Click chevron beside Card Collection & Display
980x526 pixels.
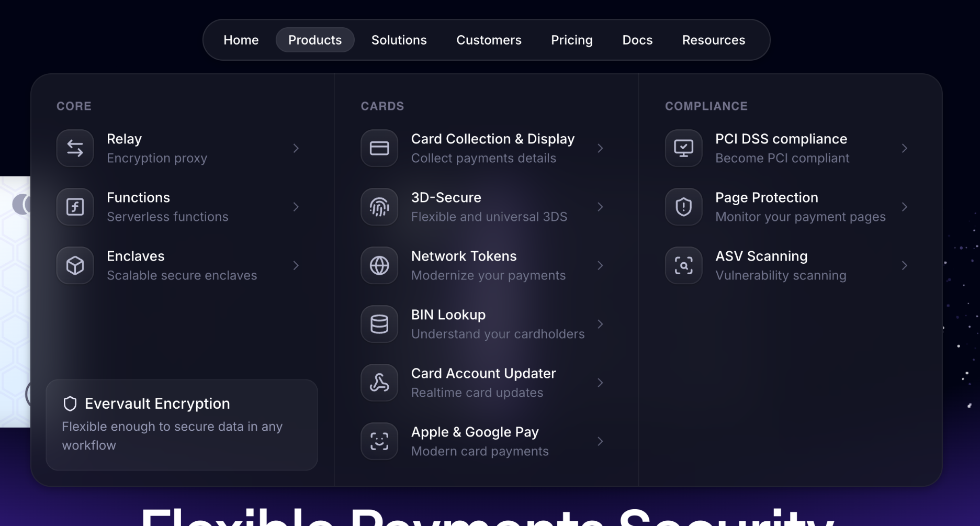600,148
